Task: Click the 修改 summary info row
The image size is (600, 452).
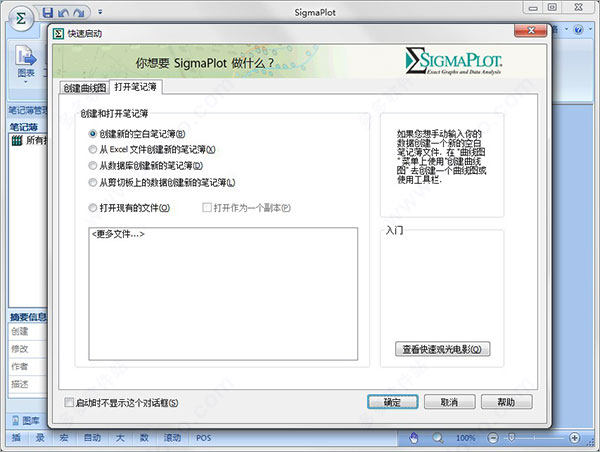Action: click(x=28, y=349)
